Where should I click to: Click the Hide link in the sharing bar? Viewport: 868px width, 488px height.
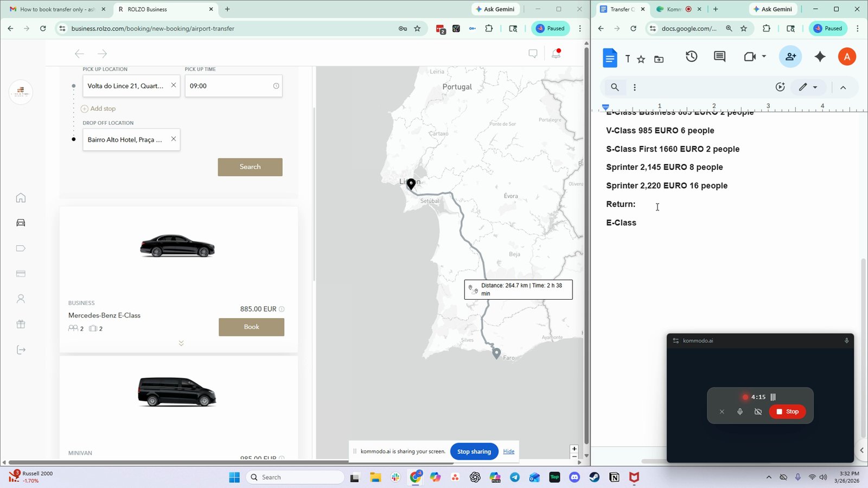click(508, 452)
